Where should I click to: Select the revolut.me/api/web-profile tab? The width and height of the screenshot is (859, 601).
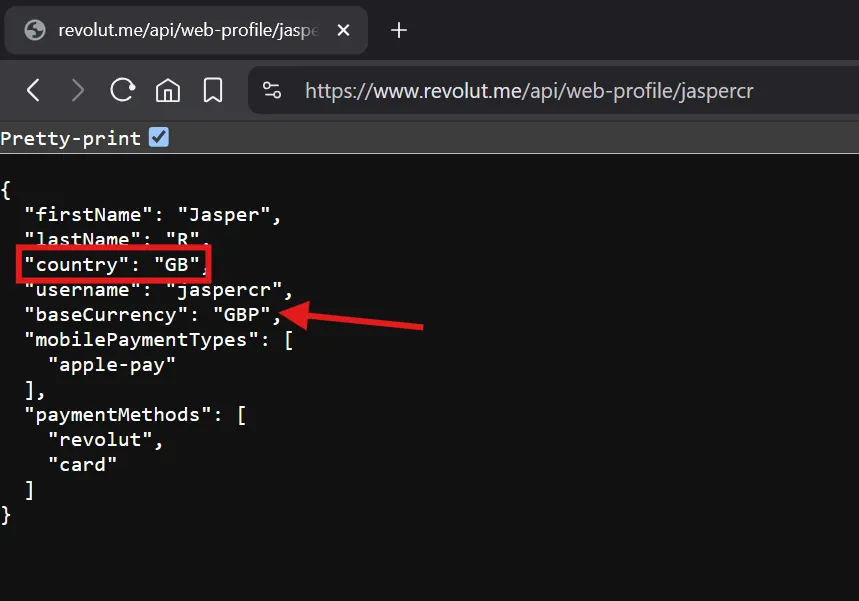186,30
